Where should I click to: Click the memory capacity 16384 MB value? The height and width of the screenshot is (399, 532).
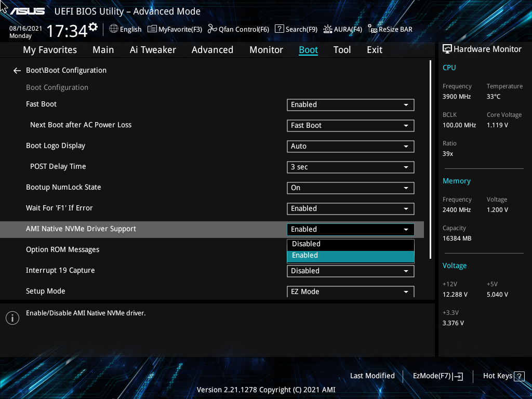(x=457, y=238)
